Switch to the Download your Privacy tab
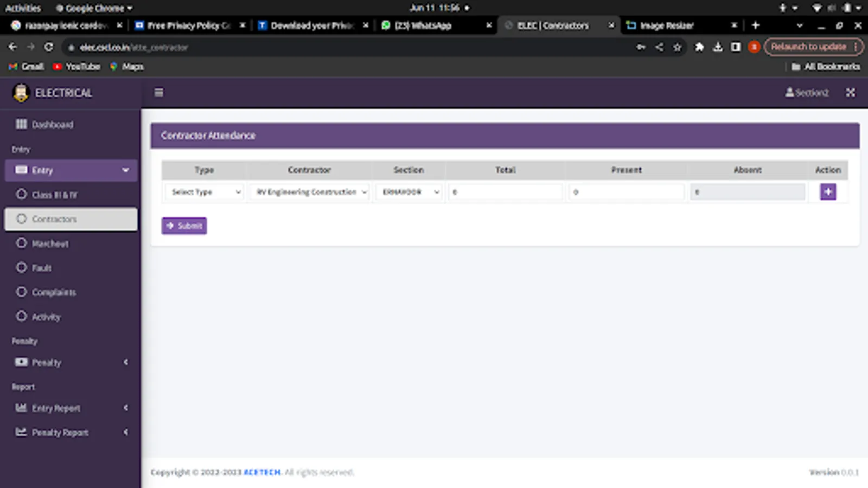The height and width of the screenshot is (488, 868). coord(312,25)
